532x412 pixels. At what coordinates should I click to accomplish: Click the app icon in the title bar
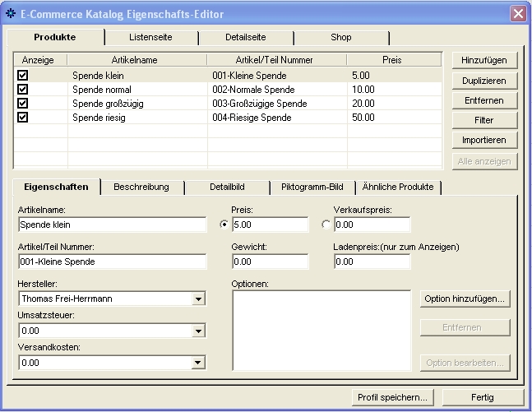[x=10, y=14]
